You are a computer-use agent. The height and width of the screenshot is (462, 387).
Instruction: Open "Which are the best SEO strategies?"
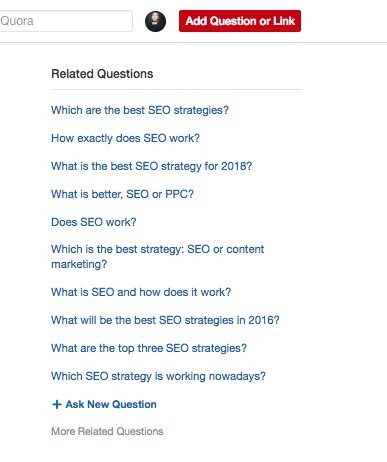coord(140,110)
